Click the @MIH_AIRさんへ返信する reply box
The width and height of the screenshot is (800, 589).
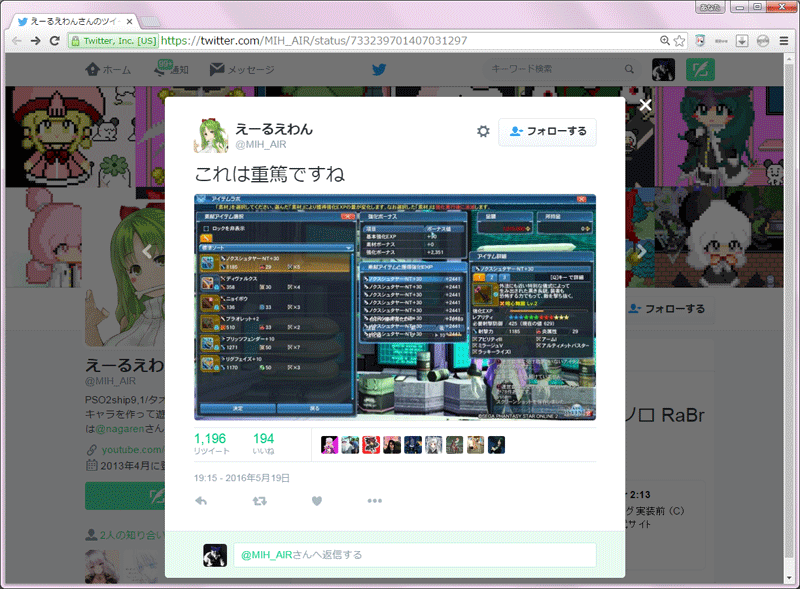click(415, 555)
